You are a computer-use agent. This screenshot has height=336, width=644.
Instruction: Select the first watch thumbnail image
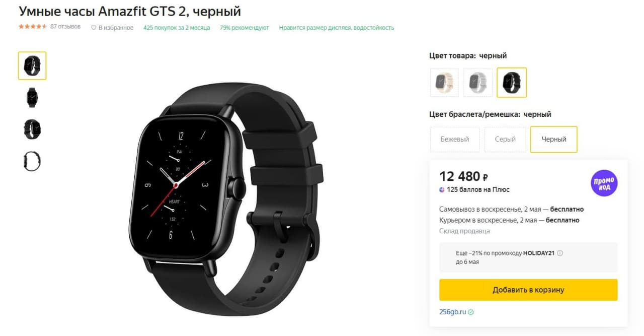coord(32,65)
